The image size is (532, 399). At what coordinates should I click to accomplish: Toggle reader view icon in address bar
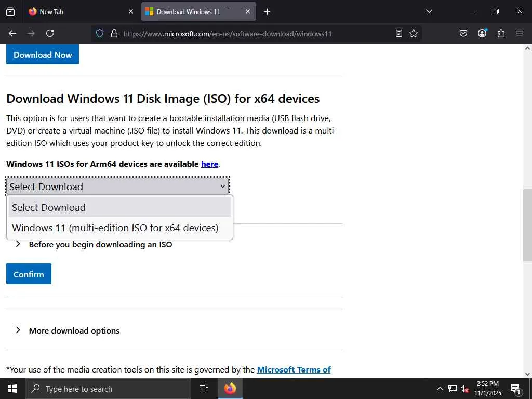click(399, 33)
